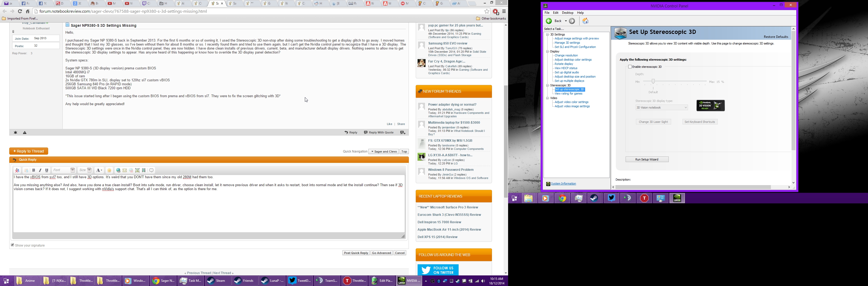Enable stereoscopic 3D checkbox
The height and width of the screenshot is (286, 868).
[630, 67]
